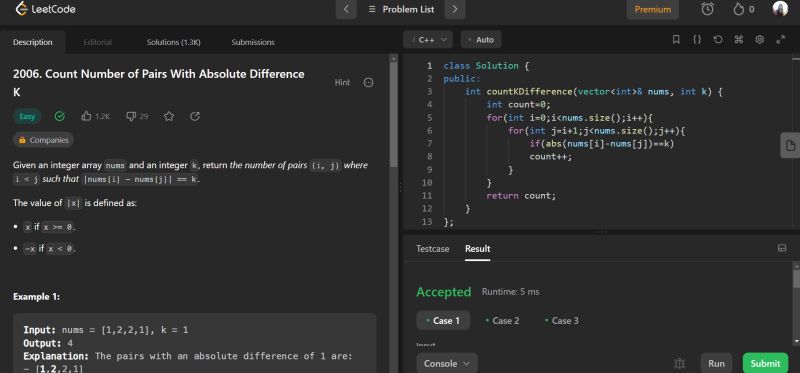Expand the Console panel dropdown
The width and height of the screenshot is (800, 373).
coord(447,363)
